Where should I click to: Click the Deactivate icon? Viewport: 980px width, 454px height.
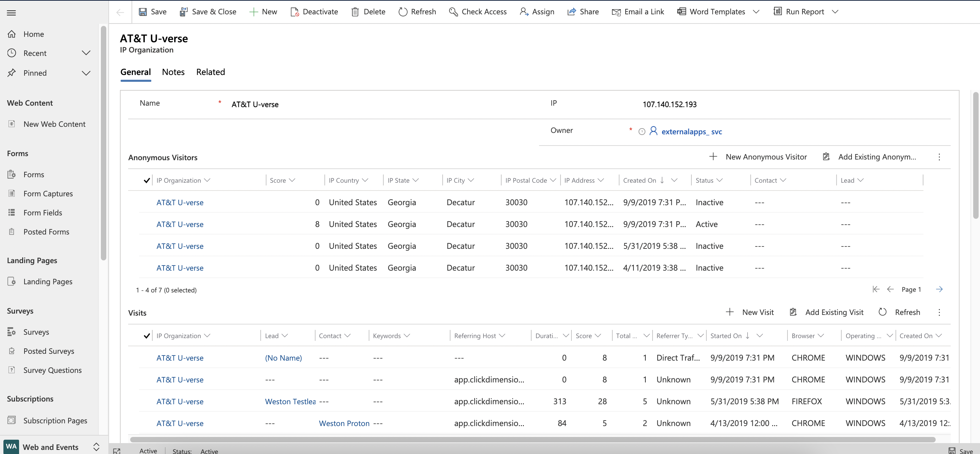294,12
